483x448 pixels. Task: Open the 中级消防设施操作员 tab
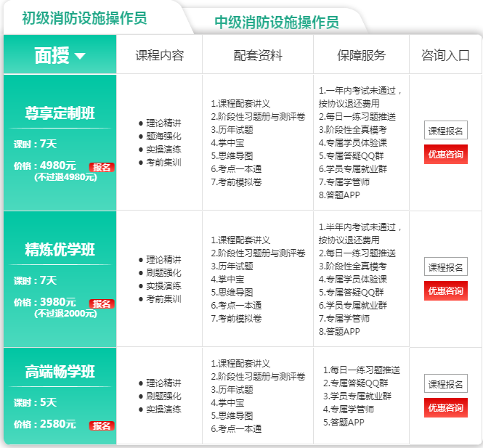[277, 23]
